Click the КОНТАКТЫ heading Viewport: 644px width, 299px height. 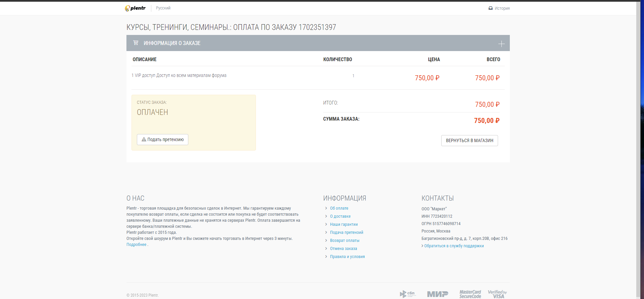(438, 198)
